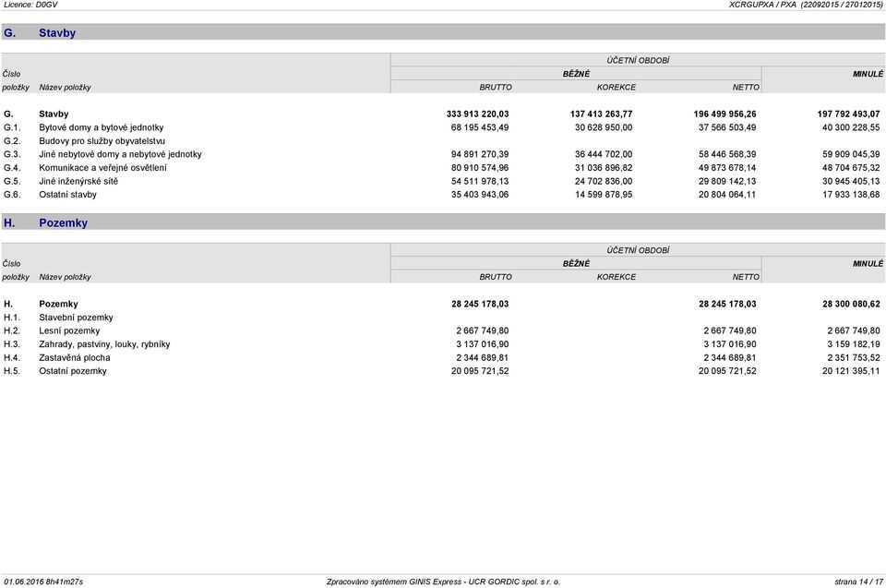This screenshot has width=886, height=588.
Task: Click row label 'Stavební pozemky'
Action: [76, 318]
